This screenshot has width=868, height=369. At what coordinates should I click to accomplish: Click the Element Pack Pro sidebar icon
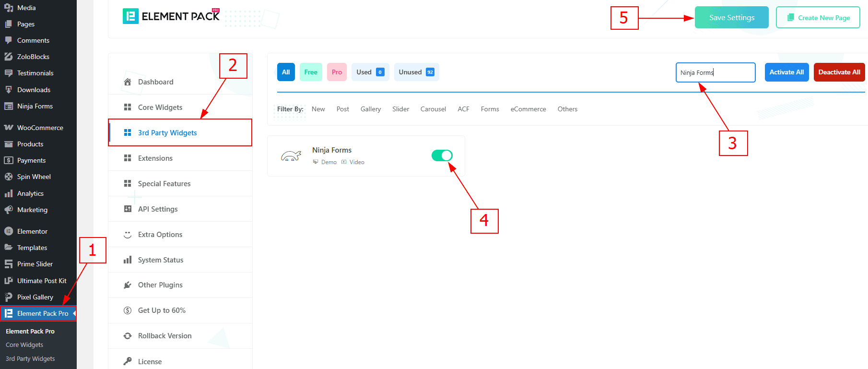[x=9, y=313]
